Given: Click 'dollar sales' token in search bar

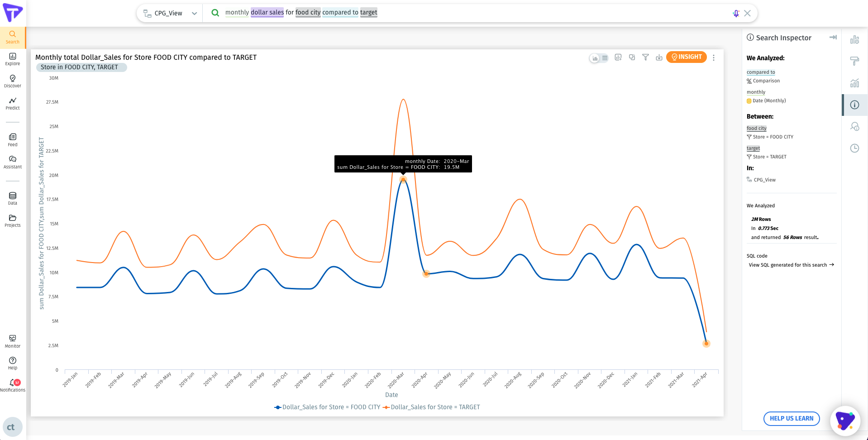Looking at the screenshot, I should pyautogui.click(x=267, y=12).
